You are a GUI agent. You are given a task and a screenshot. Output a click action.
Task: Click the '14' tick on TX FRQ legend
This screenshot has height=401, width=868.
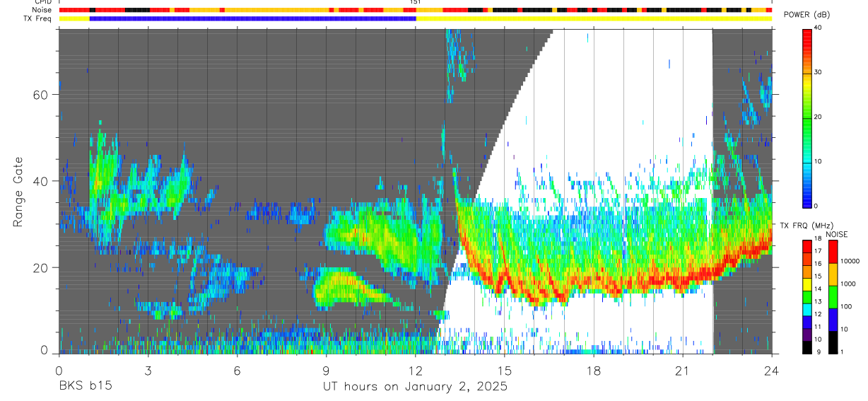point(818,289)
